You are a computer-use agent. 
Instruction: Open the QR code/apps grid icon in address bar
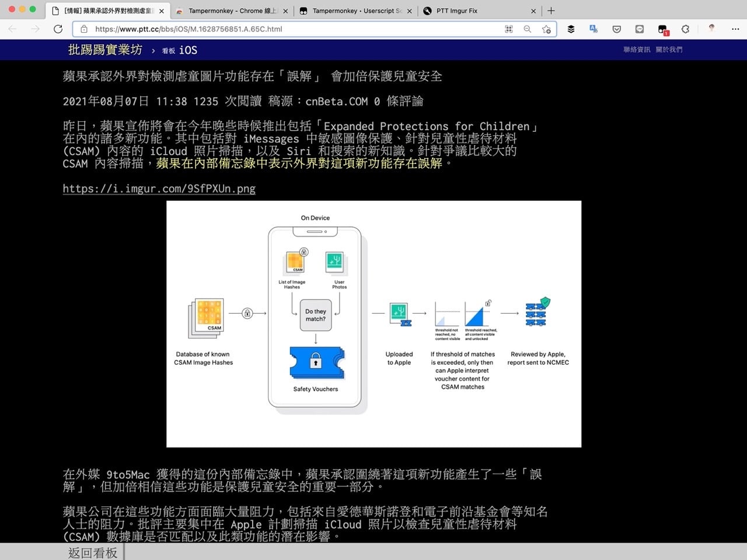click(x=509, y=29)
